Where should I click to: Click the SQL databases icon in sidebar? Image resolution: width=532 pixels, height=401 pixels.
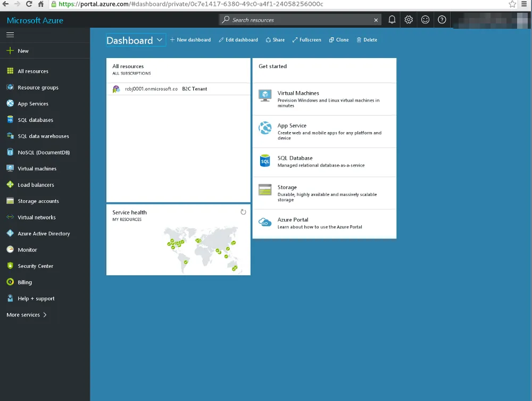point(10,119)
